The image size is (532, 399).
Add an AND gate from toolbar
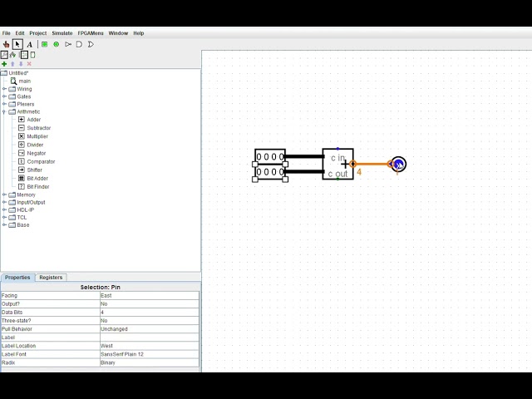pos(80,44)
